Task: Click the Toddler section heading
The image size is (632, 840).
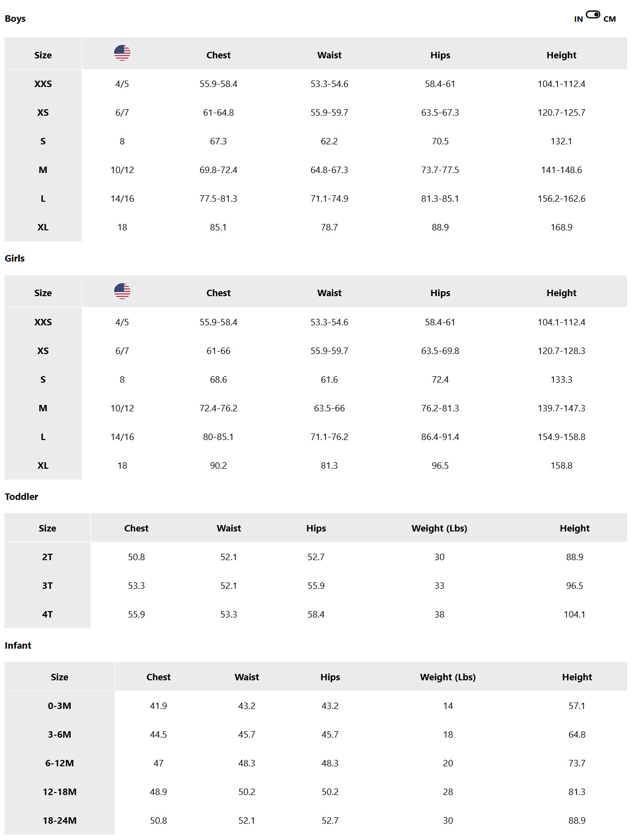Action: tap(21, 496)
